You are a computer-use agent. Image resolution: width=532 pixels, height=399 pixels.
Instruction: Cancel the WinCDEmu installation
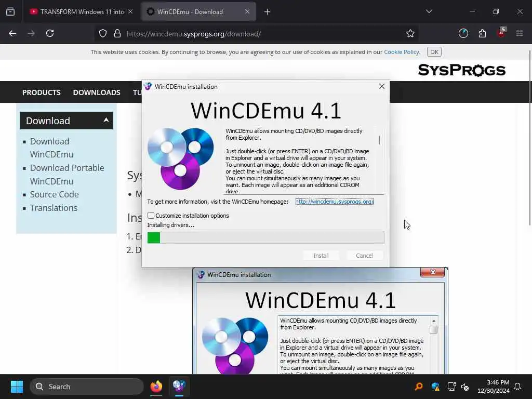[x=364, y=256]
